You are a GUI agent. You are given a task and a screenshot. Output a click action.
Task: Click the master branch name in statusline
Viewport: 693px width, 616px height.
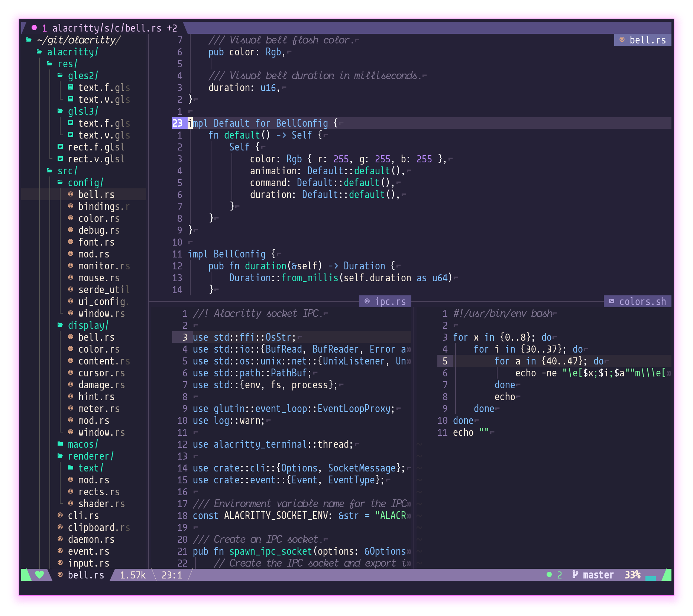point(598,575)
